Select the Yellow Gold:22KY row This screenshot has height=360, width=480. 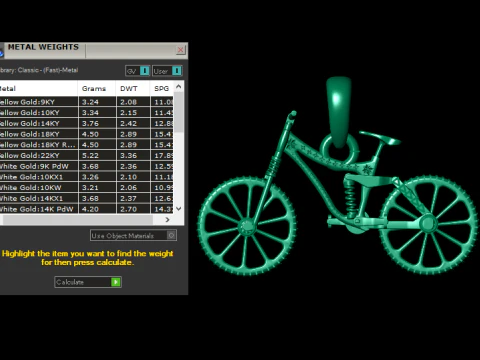87,155
